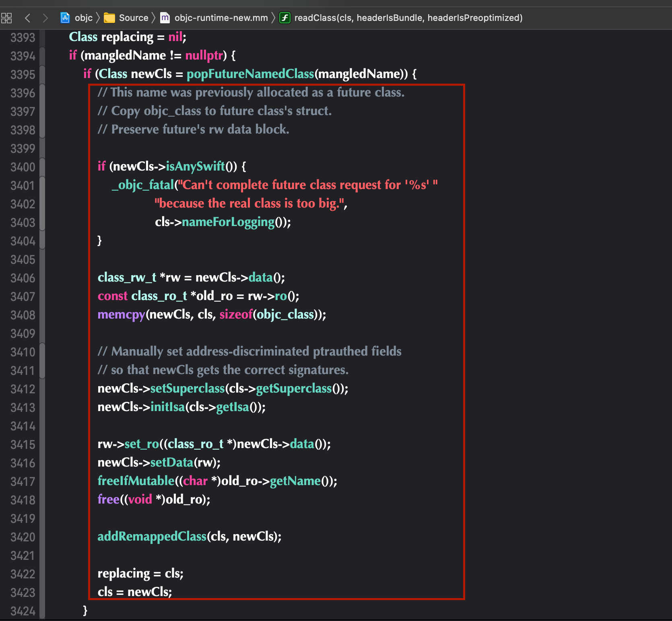Click class_rw_t type on line 3406
Viewport: 672px width, 621px height.
tap(127, 277)
